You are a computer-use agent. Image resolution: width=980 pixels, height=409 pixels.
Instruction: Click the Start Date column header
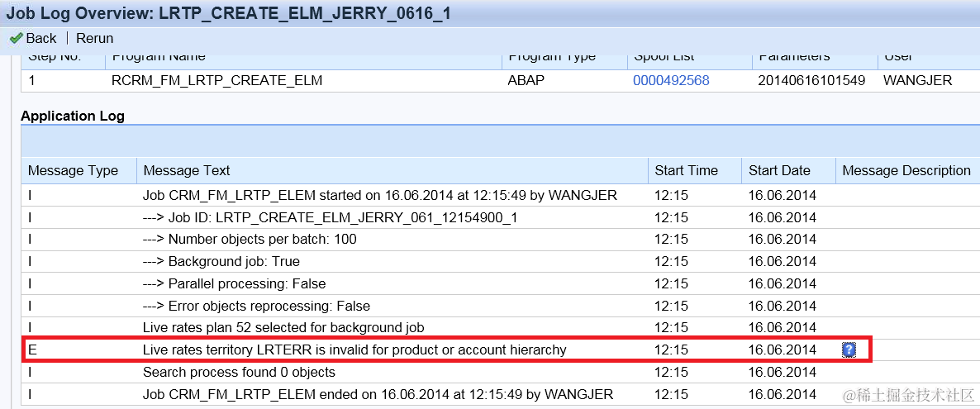click(x=789, y=171)
